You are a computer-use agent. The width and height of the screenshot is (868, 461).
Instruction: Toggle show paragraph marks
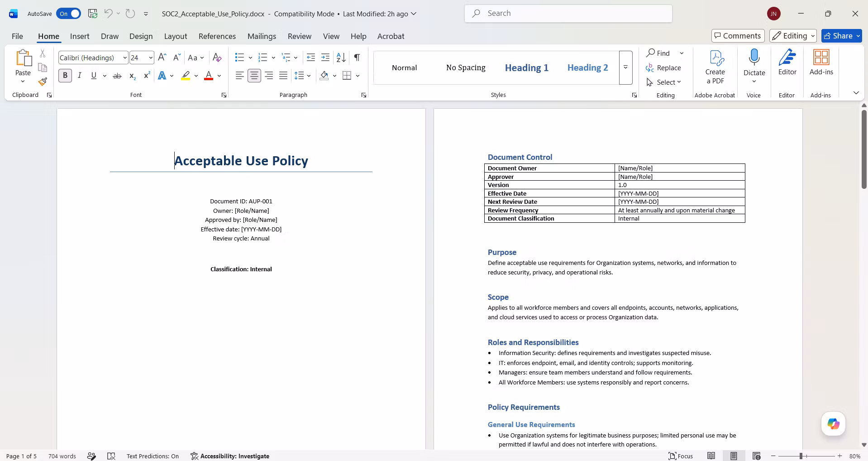(x=357, y=58)
